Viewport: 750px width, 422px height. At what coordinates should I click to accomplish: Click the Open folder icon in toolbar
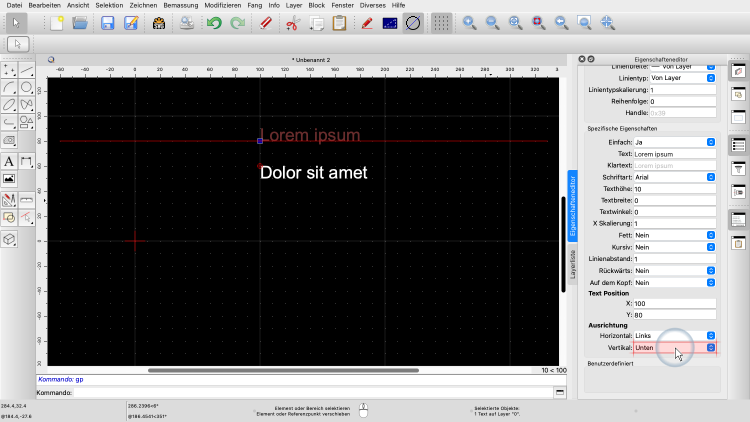click(x=81, y=22)
